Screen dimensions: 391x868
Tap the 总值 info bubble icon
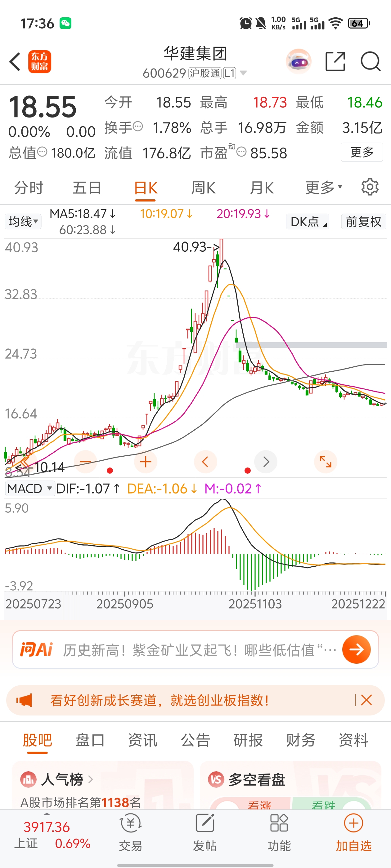(x=42, y=152)
